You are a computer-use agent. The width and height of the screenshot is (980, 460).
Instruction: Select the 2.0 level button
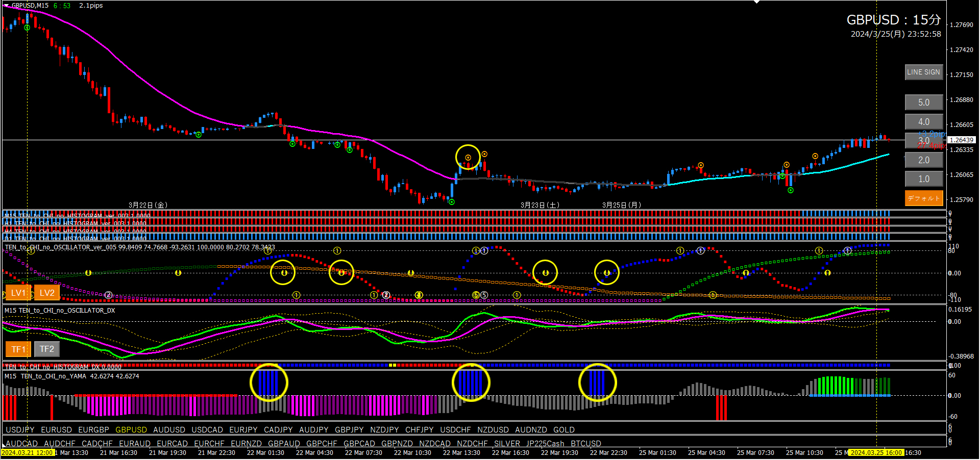[923, 160]
